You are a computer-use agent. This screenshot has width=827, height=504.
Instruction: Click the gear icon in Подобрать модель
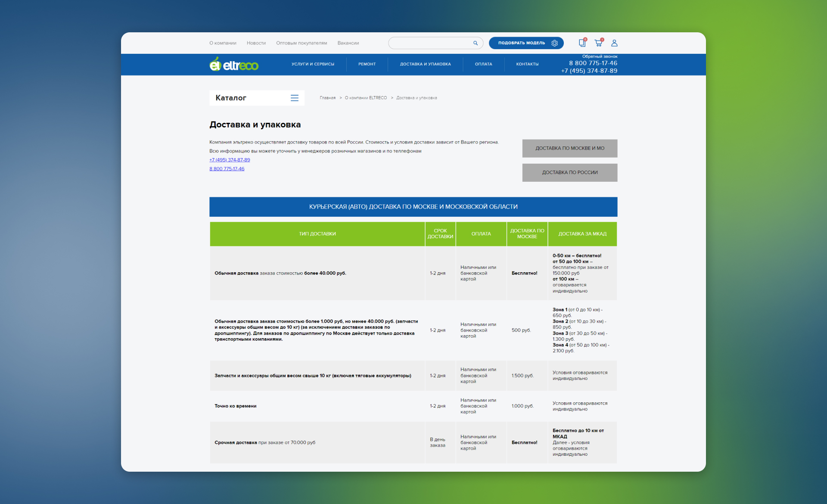[555, 43]
